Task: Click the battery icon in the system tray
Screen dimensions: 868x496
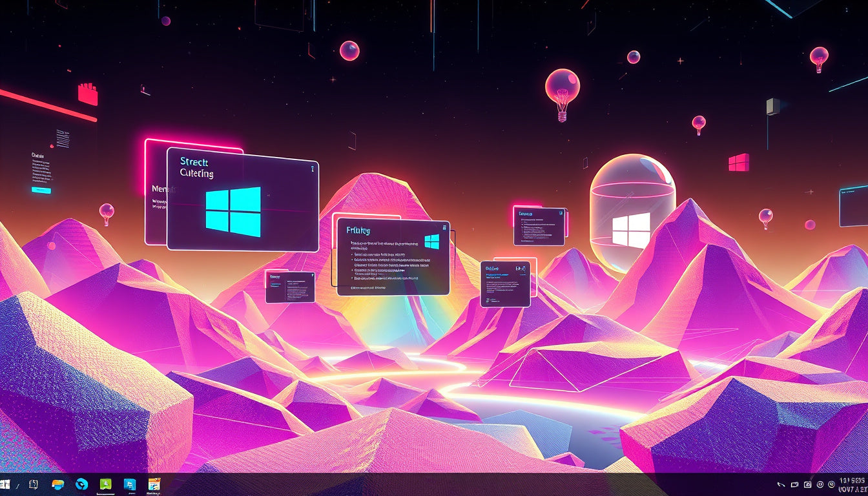Action: (x=795, y=485)
